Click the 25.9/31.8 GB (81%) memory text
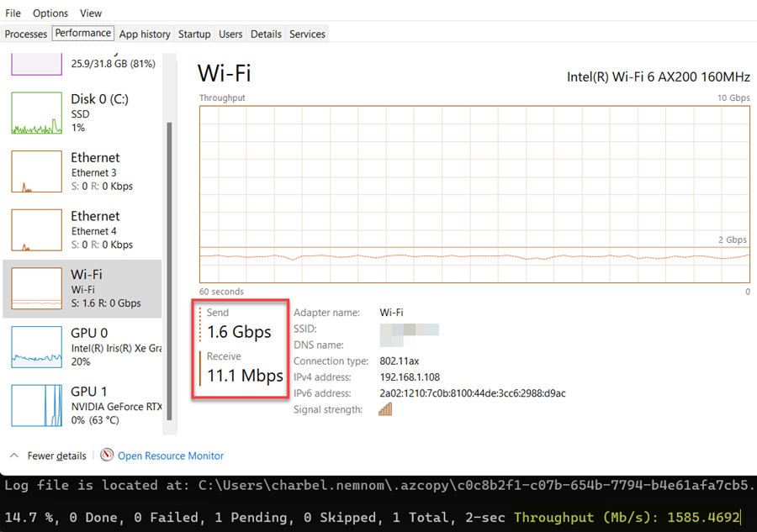The image size is (757, 532). (x=113, y=64)
